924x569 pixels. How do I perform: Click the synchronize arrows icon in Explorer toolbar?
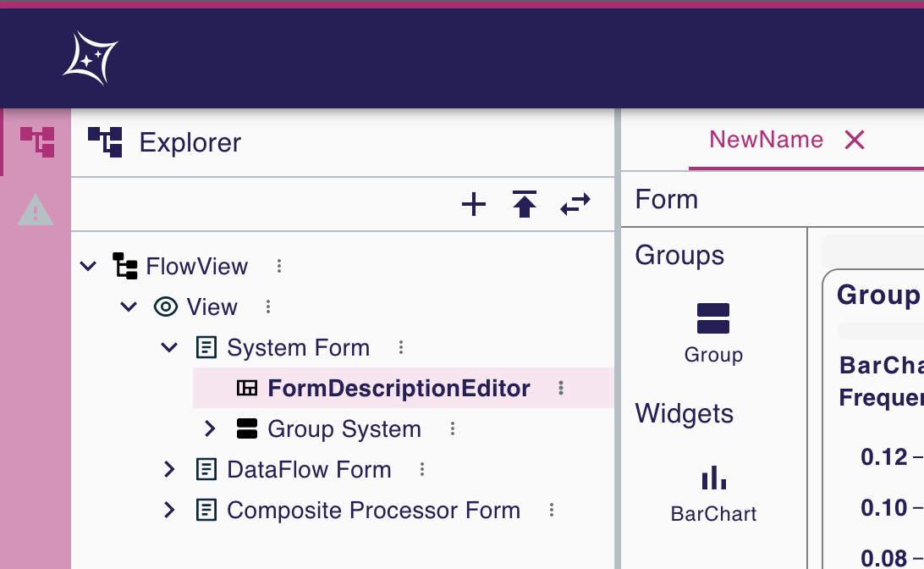(x=575, y=204)
